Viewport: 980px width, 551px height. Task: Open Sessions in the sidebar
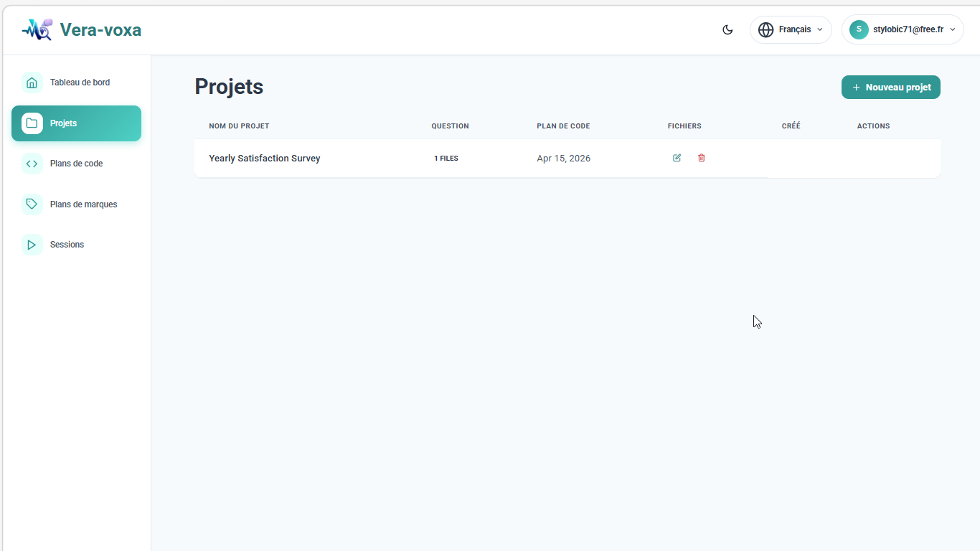[x=76, y=245]
